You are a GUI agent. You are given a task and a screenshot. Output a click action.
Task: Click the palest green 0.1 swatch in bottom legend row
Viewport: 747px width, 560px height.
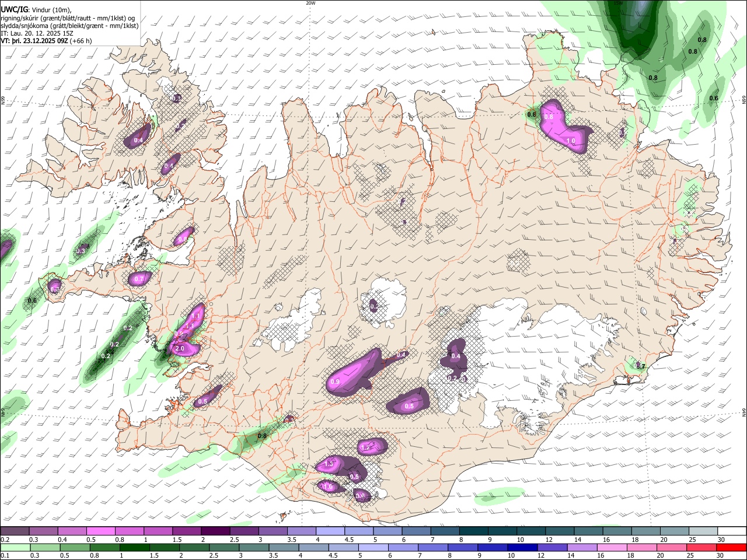[15, 547]
